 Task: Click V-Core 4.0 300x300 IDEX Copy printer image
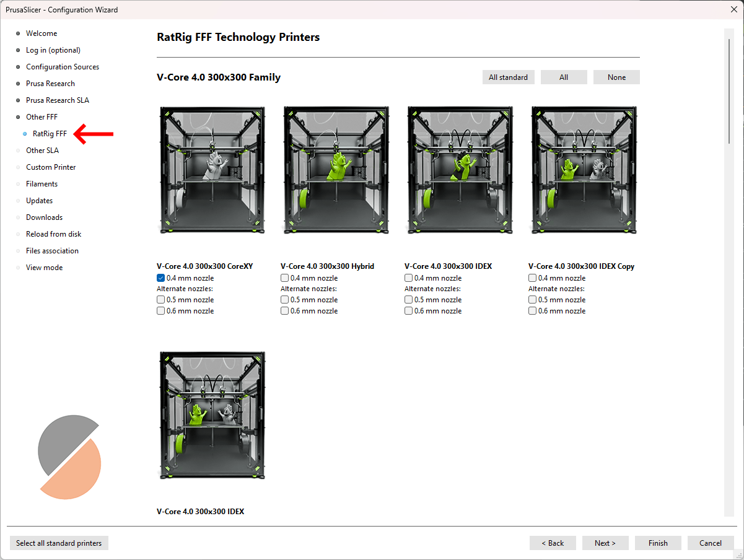[584, 170]
